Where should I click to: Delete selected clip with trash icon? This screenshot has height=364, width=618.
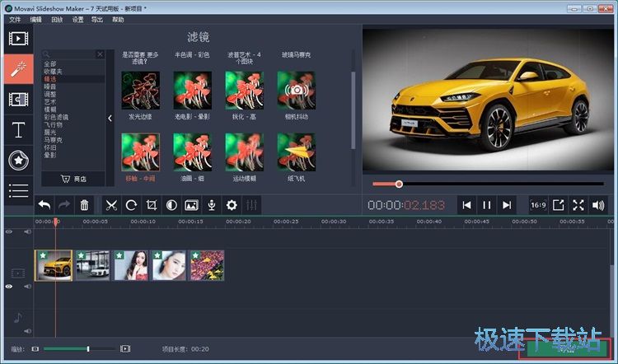click(84, 205)
